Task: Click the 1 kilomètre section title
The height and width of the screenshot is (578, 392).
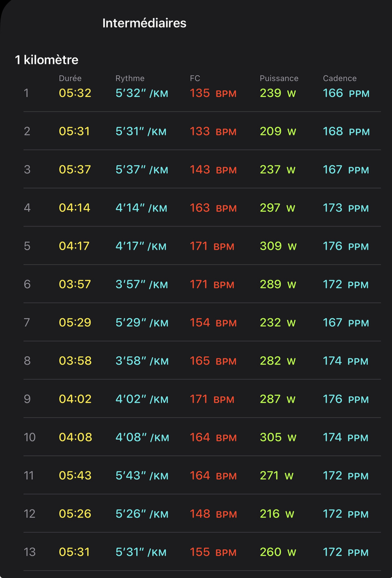Action: pos(46,60)
